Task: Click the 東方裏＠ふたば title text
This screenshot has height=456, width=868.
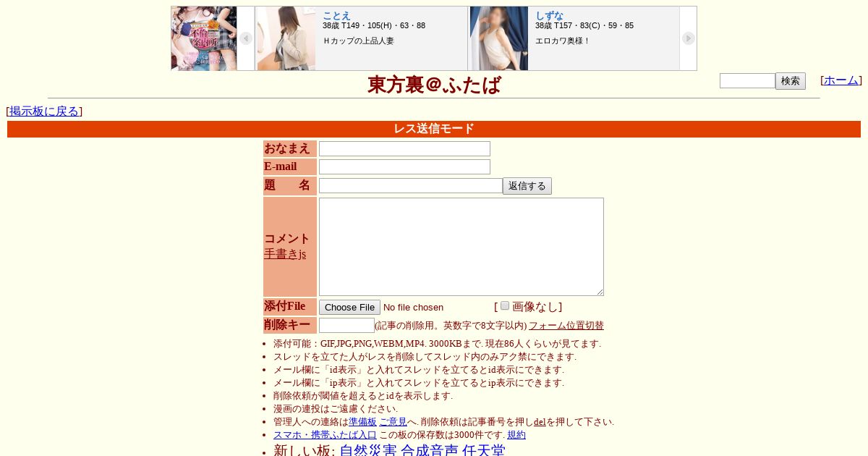Action: pyautogui.click(x=434, y=85)
